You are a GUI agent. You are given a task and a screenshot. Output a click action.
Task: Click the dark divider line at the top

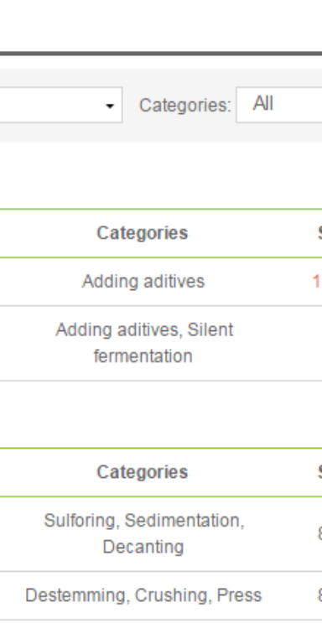pos(161,54)
